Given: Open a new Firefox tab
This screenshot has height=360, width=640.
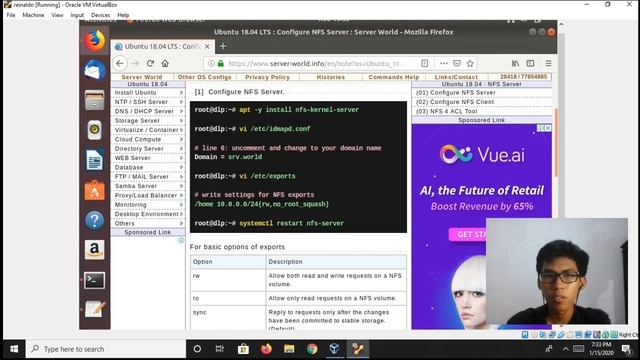Looking at the screenshot, I should click(x=223, y=46).
